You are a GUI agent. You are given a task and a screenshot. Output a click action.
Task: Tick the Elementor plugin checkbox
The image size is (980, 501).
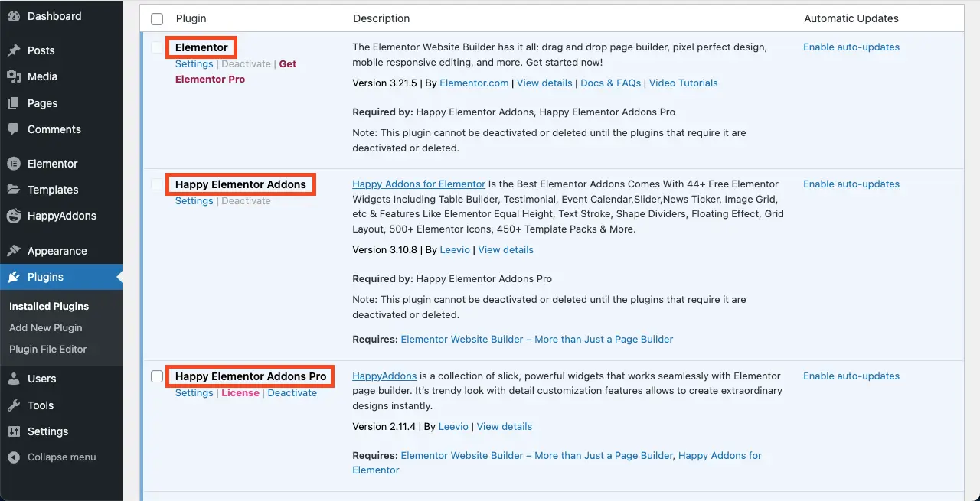coord(157,47)
